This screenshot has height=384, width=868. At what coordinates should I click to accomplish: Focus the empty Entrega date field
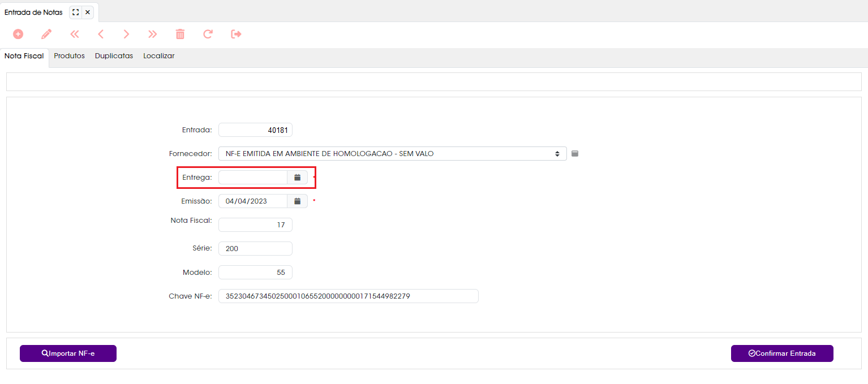[253, 178]
